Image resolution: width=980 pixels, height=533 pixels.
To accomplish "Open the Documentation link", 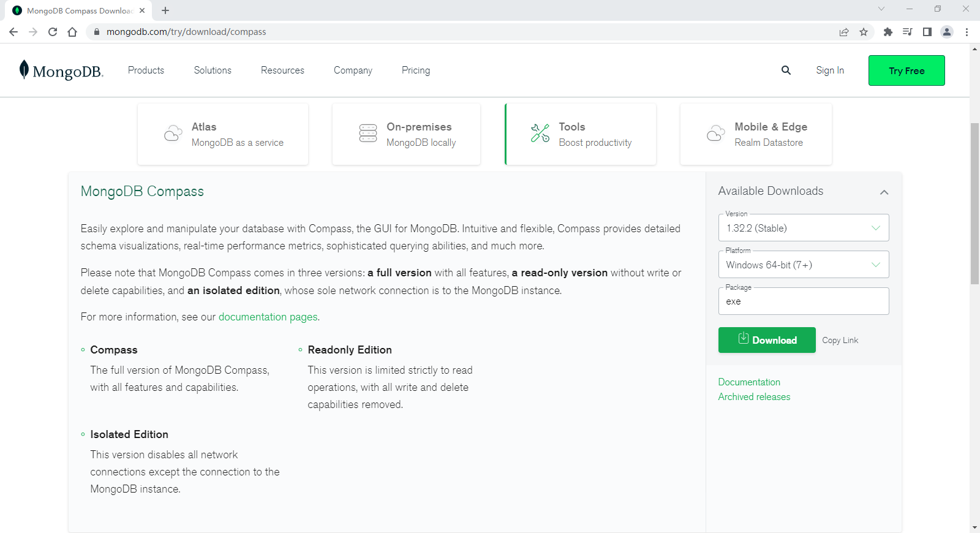I will pyautogui.click(x=749, y=382).
